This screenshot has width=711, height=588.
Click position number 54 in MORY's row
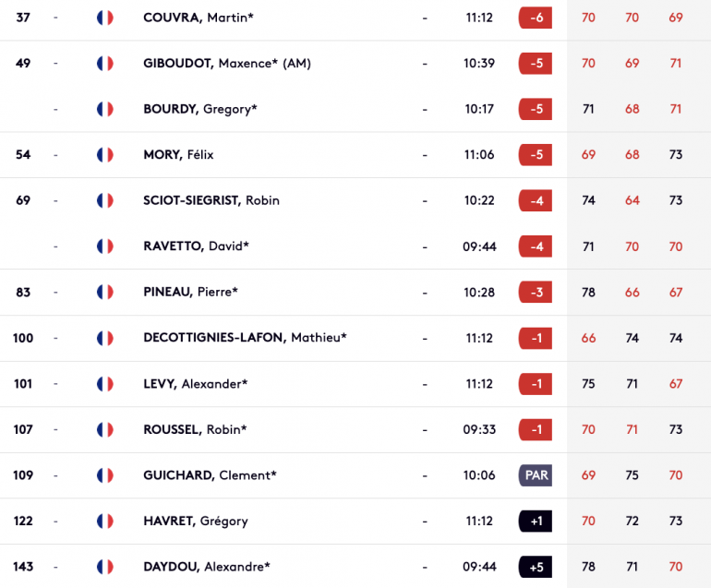click(x=23, y=154)
